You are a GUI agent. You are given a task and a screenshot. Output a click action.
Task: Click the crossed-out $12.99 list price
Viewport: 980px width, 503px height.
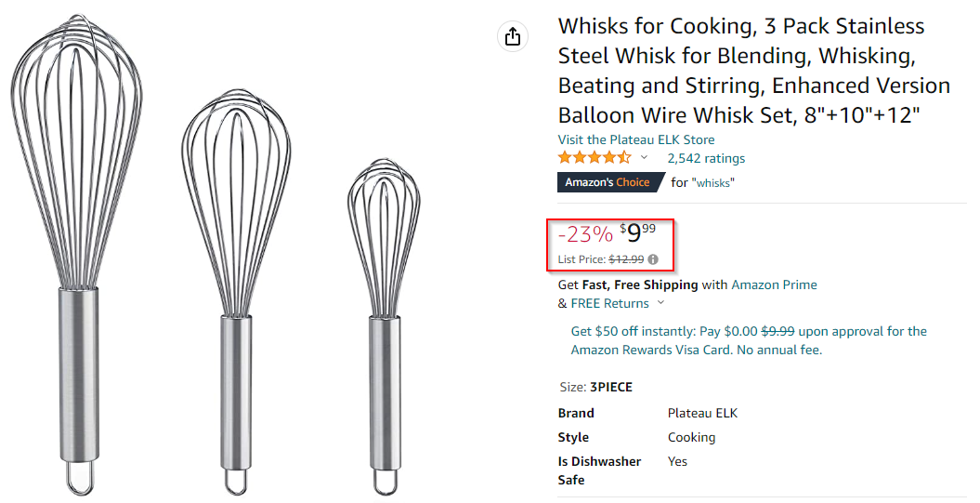pyautogui.click(x=626, y=259)
